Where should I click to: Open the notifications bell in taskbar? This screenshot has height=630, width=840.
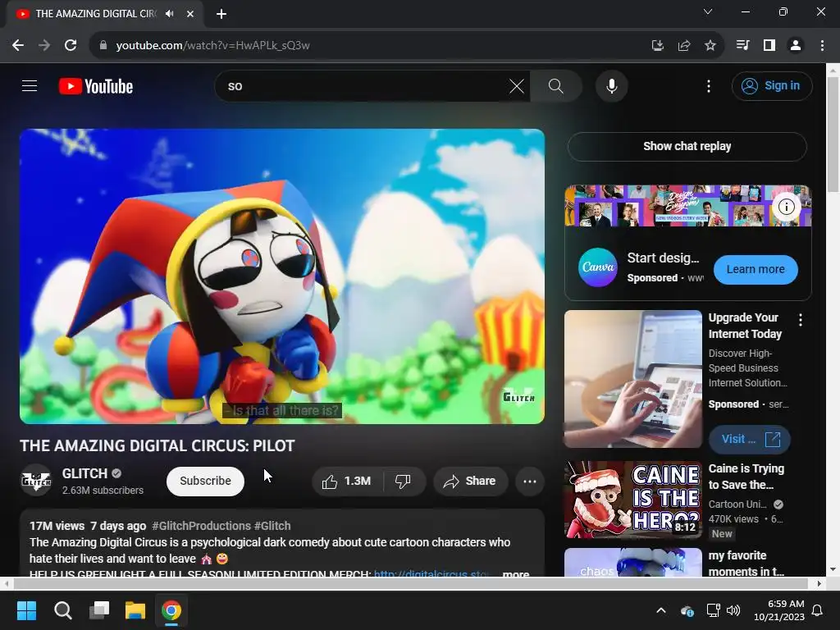point(817,610)
